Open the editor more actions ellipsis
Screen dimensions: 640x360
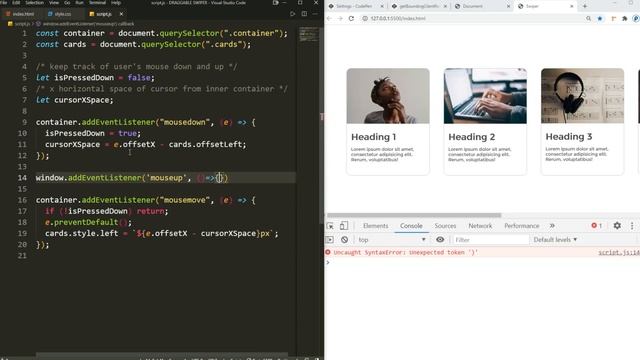pos(315,14)
